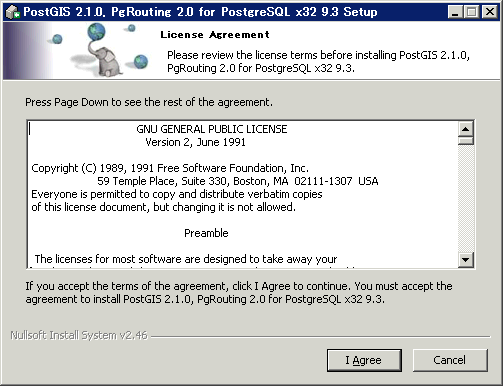Screen dimensions: 503x386
Task: Click inside the license text box
Action: pos(243,194)
